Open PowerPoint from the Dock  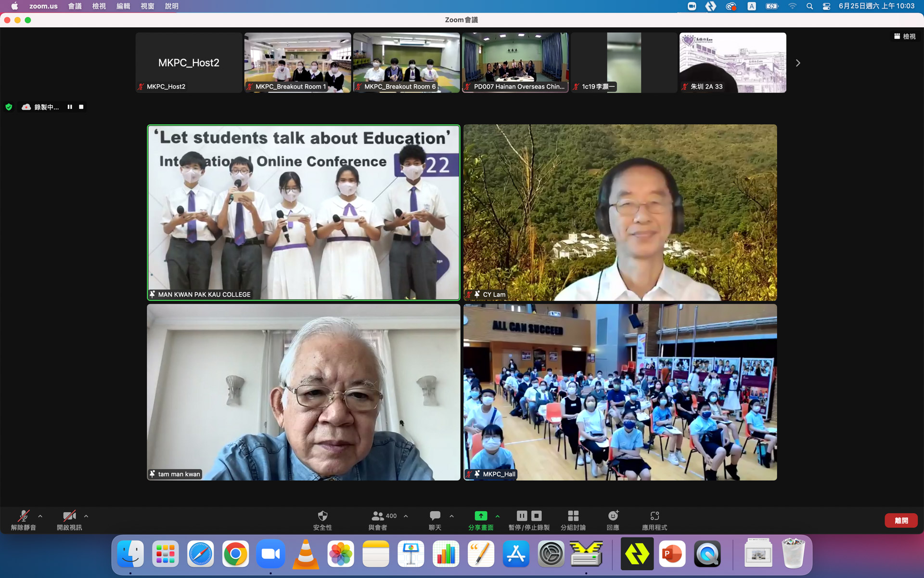pyautogui.click(x=672, y=554)
